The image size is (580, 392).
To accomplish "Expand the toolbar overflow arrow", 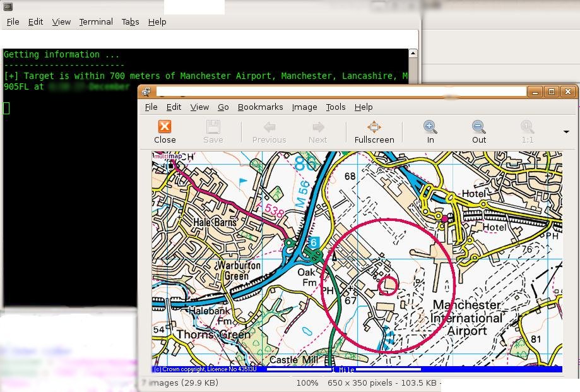I will click(566, 132).
